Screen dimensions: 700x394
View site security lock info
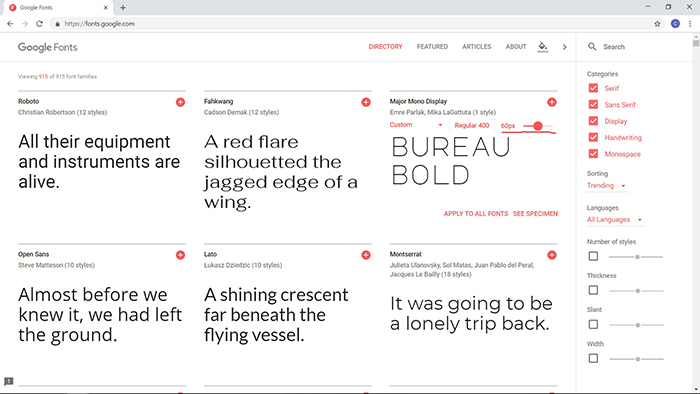pos(57,24)
